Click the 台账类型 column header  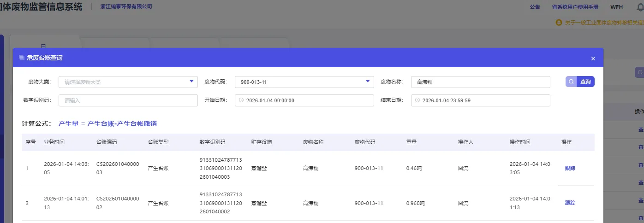(x=158, y=142)
